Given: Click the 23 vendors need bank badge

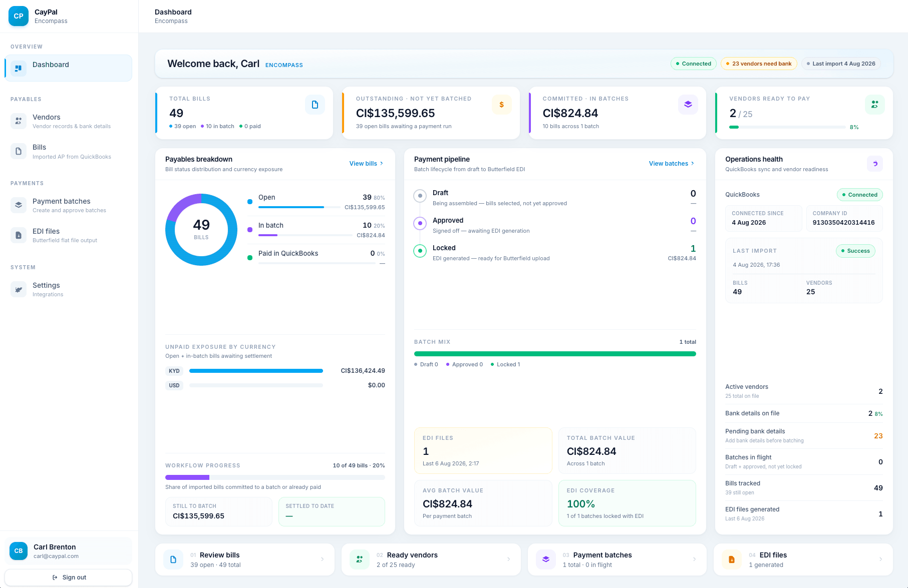Looking at the screenshot, I should 759,64.
